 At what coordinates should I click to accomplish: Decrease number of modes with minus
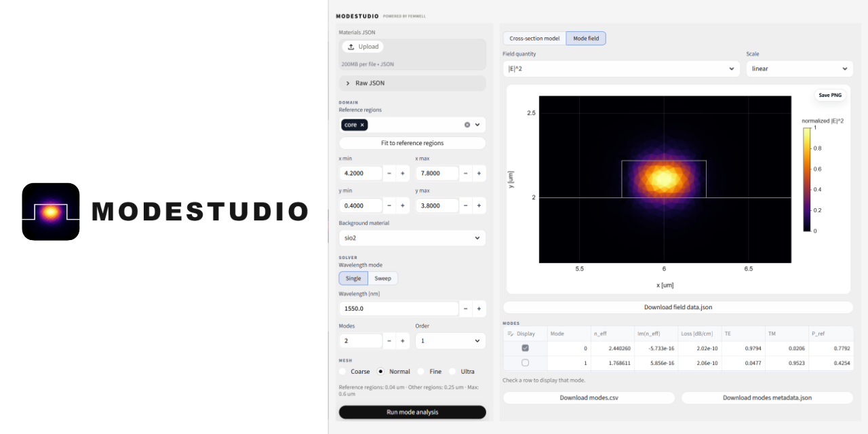389,340
